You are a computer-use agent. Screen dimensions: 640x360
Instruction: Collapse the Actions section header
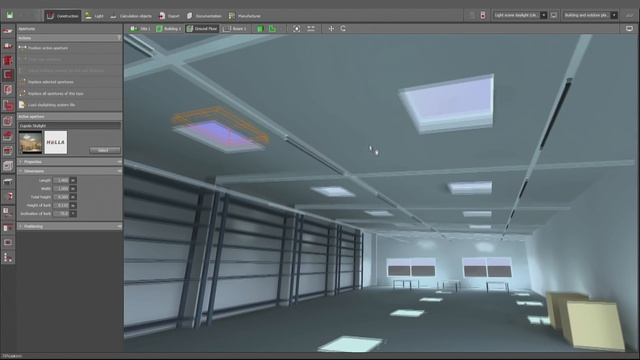pos(69,38)
